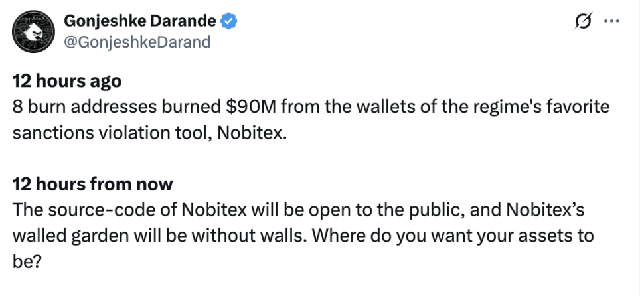Screen dimensions: 644x296
Task: Open Gonjeshke Darande's profile avatar
Action: 33,32
